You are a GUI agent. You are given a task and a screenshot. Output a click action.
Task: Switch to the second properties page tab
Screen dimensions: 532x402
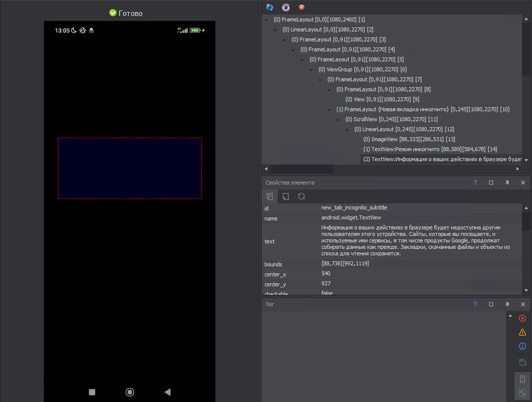[x=286, y=197]
